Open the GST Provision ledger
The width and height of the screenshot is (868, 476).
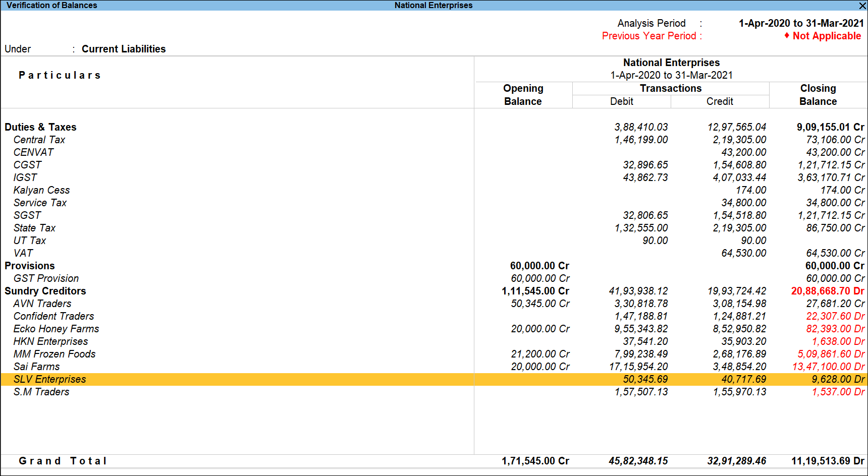tap(46, 278)
